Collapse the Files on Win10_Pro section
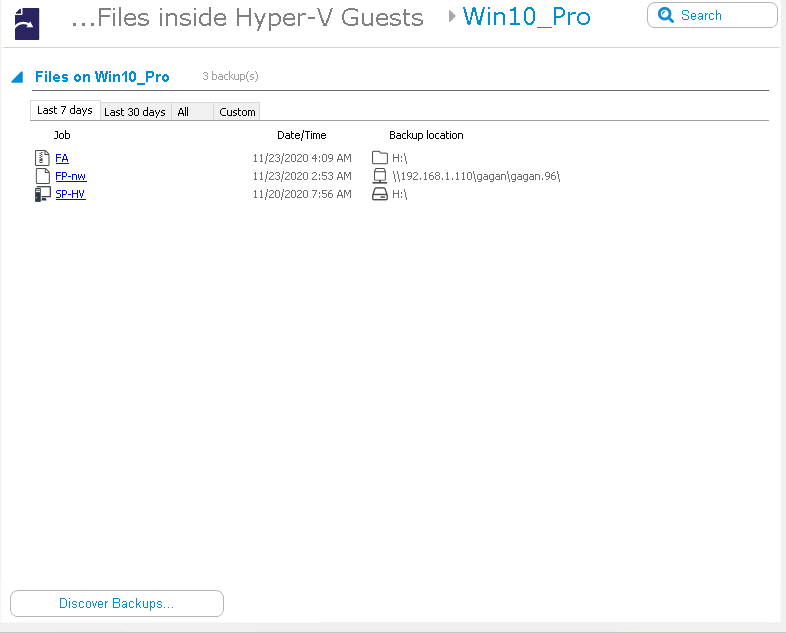 coord(17,77)
